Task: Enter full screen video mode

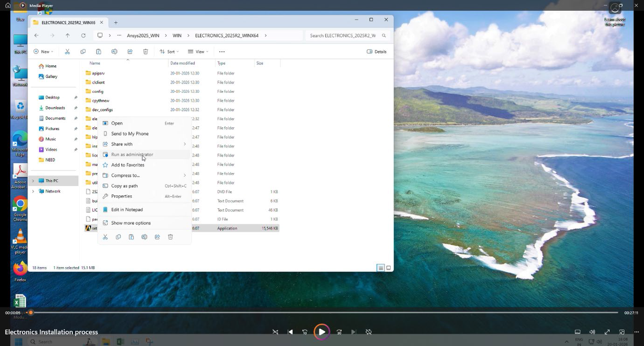Action: 607,332
